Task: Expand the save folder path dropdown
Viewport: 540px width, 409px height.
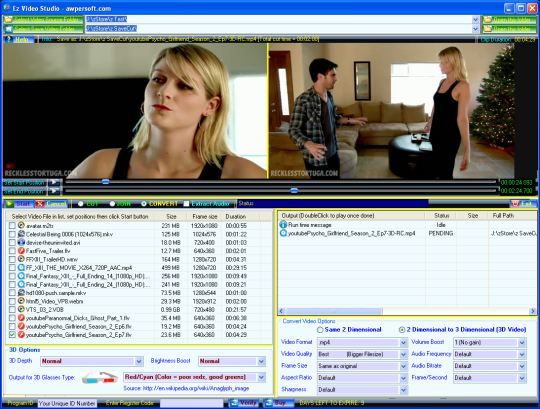Action: [476, 29]
